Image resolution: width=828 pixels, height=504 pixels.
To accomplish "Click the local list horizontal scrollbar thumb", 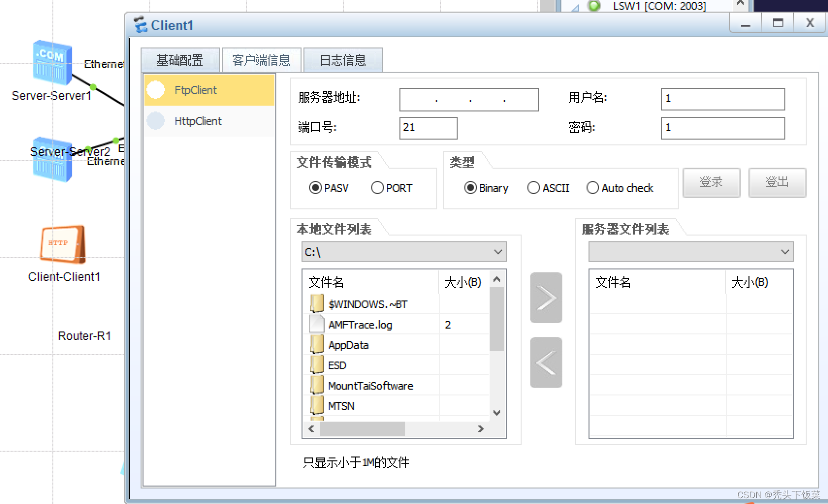I will click(363, 429).
